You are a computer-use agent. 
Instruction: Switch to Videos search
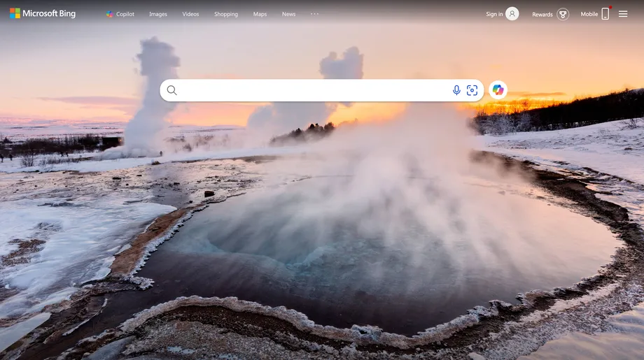click(190, 14)
